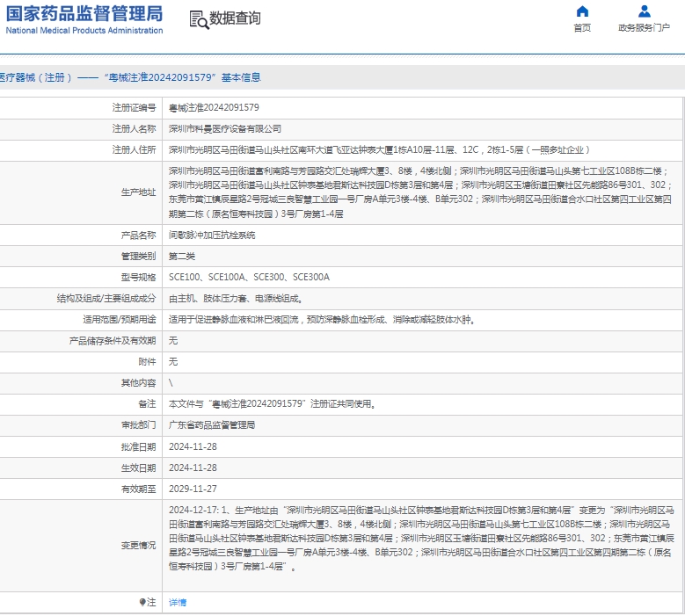685x616 pixels.
Task: Click the 注册人住所 row label
Action: [x=134, y=150]
